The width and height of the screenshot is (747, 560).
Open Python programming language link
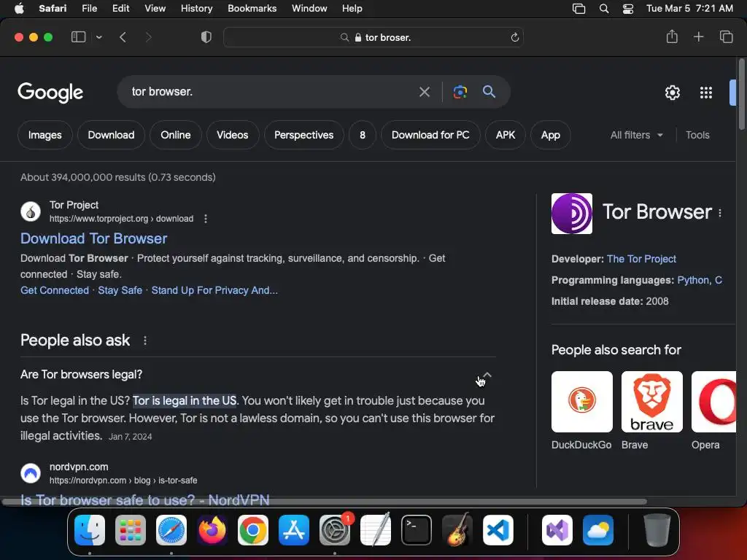[x=693, y=280]
